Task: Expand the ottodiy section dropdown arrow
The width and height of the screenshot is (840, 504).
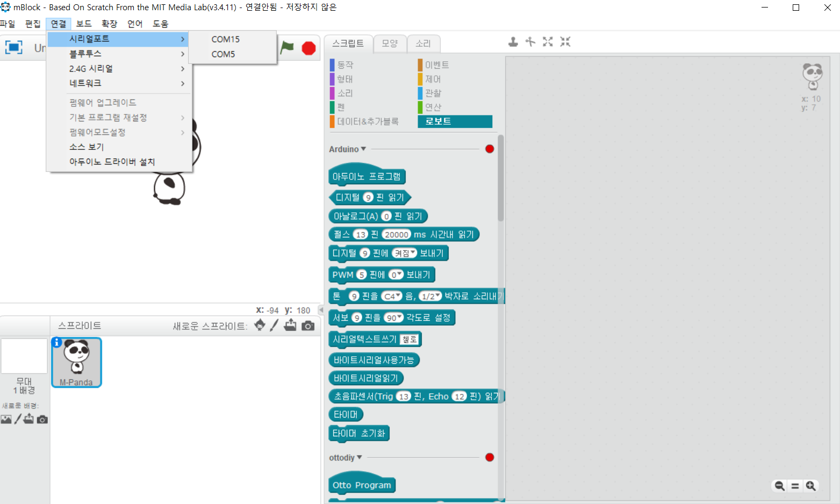Action: pos(360,457)
